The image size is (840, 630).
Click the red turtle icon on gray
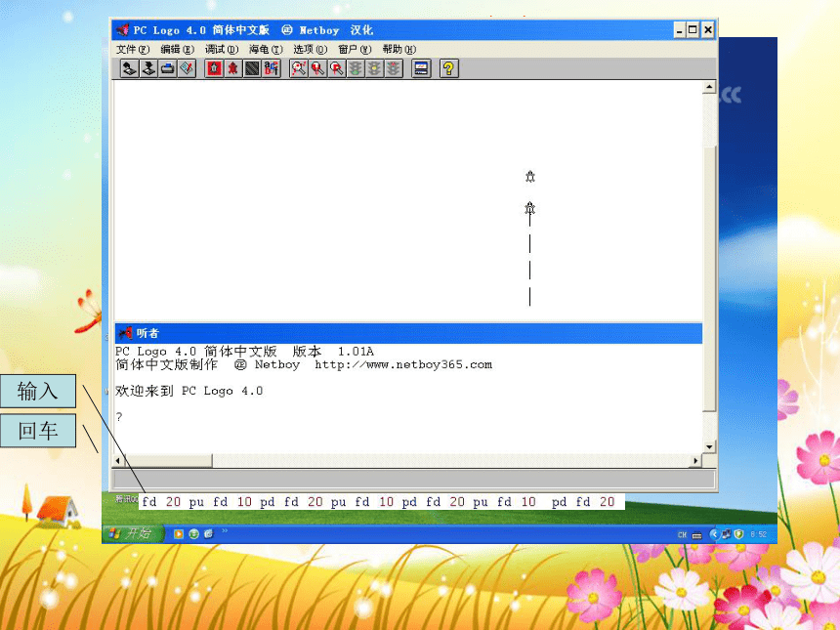233,68
